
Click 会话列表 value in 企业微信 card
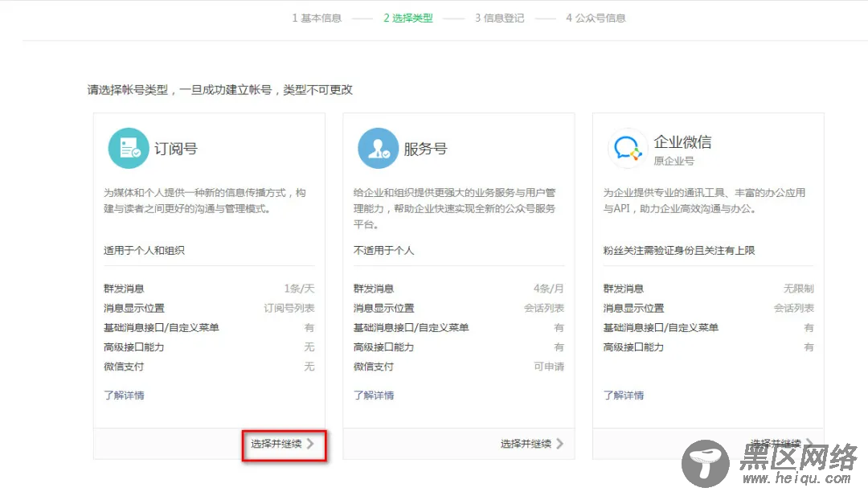tap(793, 308)
